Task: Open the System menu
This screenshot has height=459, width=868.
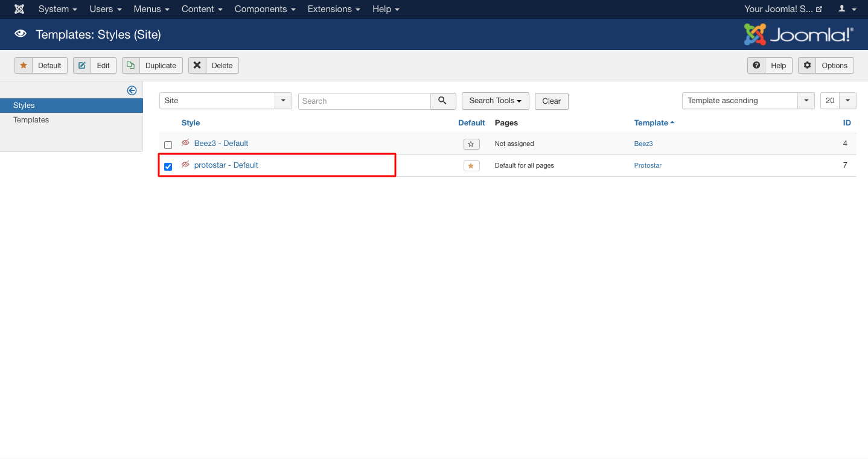Action: click(57, 9)
